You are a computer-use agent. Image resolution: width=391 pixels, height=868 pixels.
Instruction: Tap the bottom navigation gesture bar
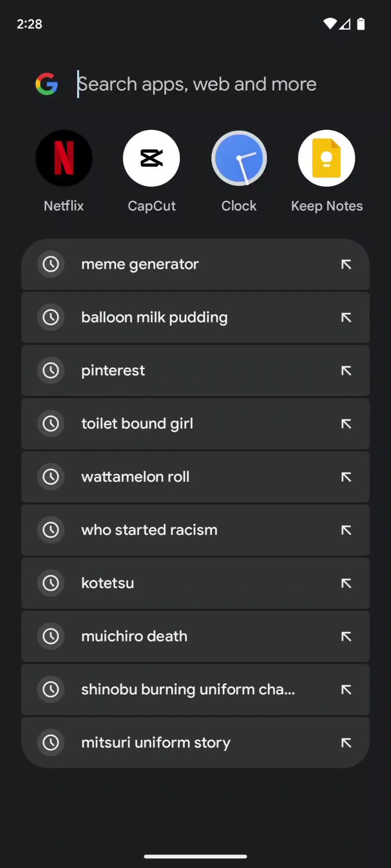click(x=195, y=856)
